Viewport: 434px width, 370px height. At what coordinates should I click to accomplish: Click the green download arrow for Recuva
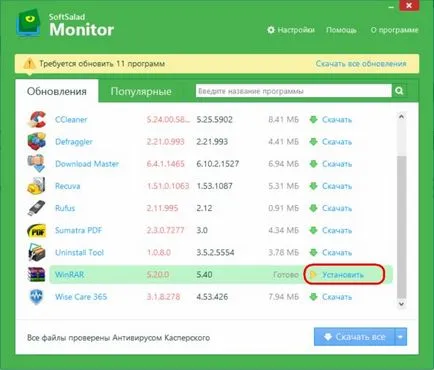(x=313, y=186)
